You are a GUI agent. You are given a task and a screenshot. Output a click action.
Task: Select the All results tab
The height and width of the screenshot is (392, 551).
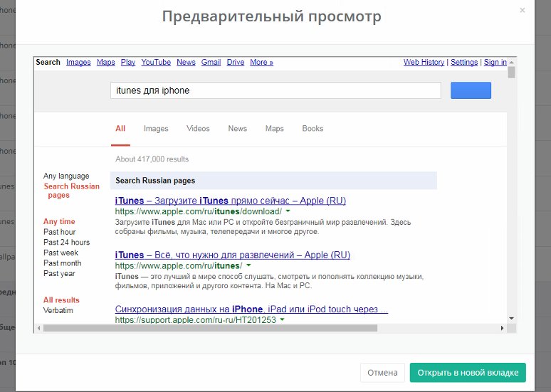120,129
